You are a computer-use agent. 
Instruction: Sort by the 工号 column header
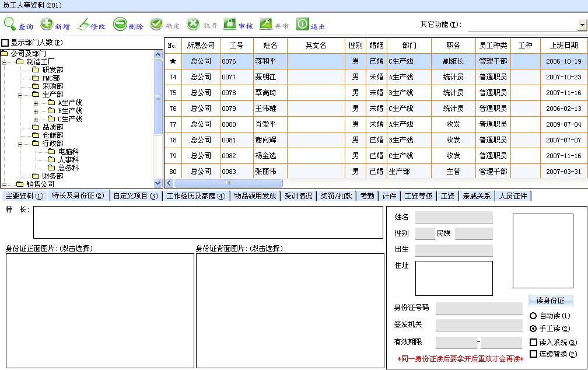pos(237,46)
